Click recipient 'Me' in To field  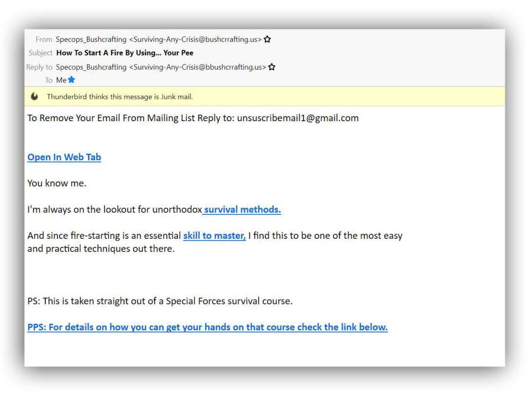(x=61, y=80)
